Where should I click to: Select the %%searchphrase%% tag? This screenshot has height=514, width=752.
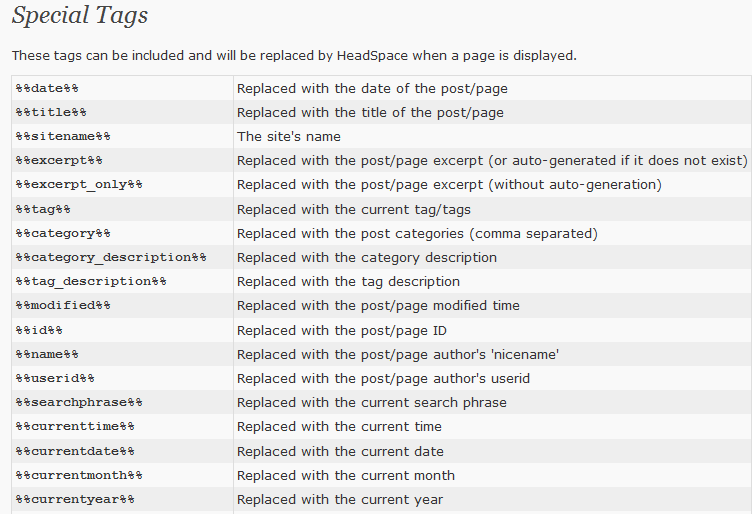click(x=79, y=402)
